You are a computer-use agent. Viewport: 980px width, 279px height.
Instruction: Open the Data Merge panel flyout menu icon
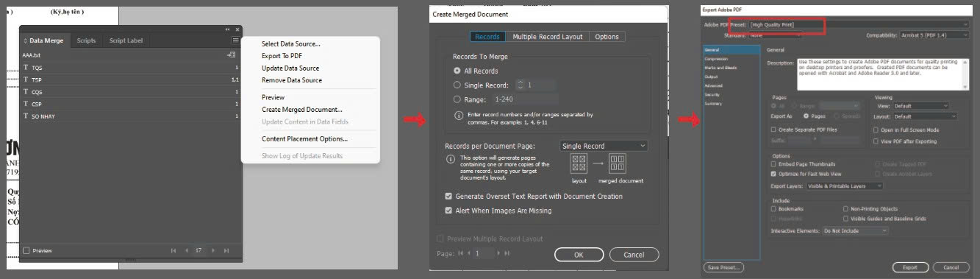(235, 40)
